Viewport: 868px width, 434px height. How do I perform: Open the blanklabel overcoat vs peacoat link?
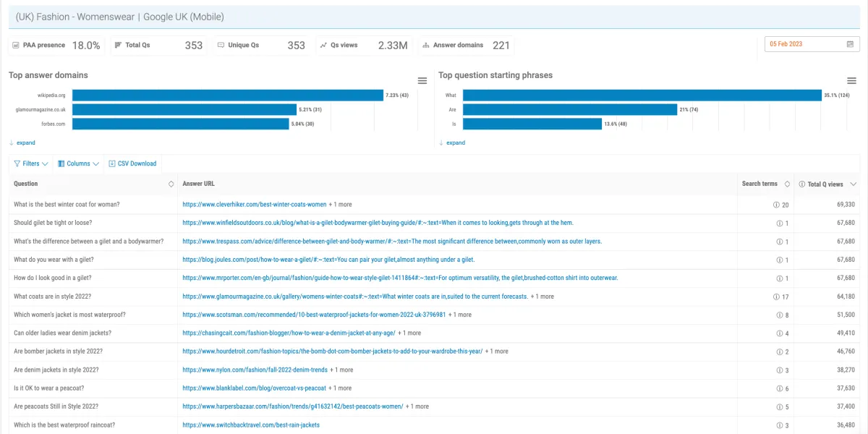click(x=254, y=388)
